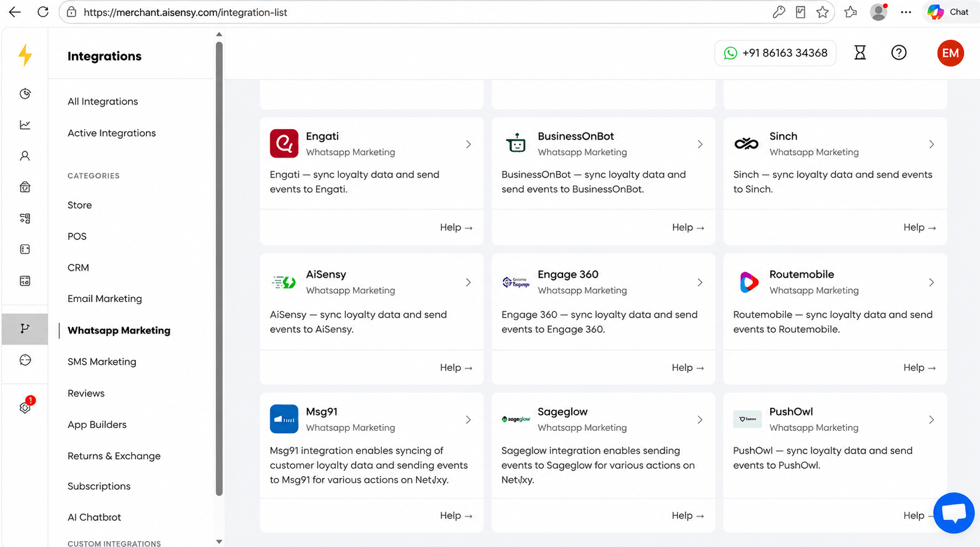This screenshot has width=980, height=547.
Task: Open the dashboard gauge icon in left rail
Action: pos(25,94)
